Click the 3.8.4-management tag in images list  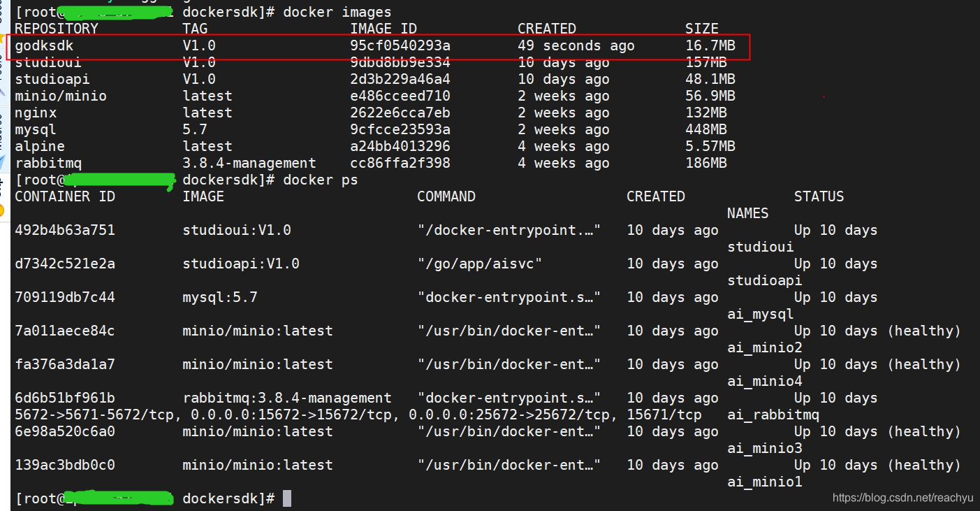click(x=249, y=163)
